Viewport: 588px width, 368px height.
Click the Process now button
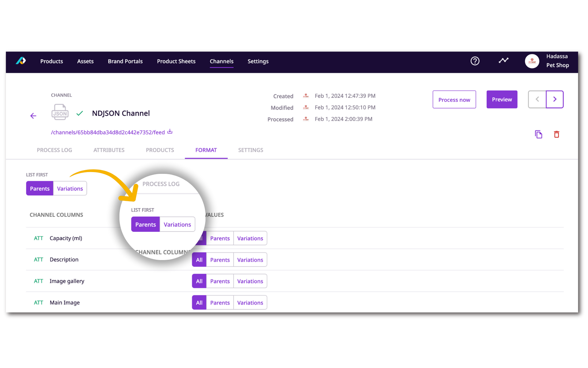click(454, 99)
